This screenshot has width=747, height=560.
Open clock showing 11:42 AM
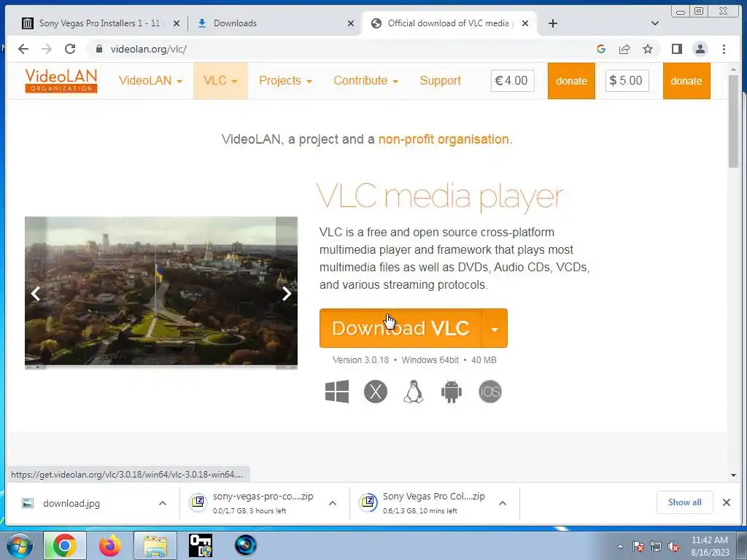click(710, 546)
